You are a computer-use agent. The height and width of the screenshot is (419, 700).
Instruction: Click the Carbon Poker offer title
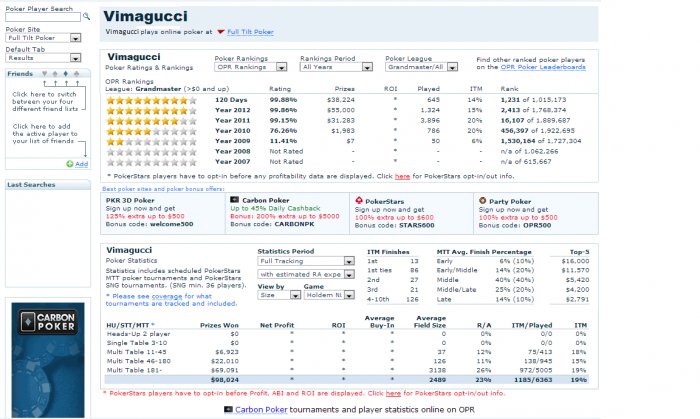[266, 200]
